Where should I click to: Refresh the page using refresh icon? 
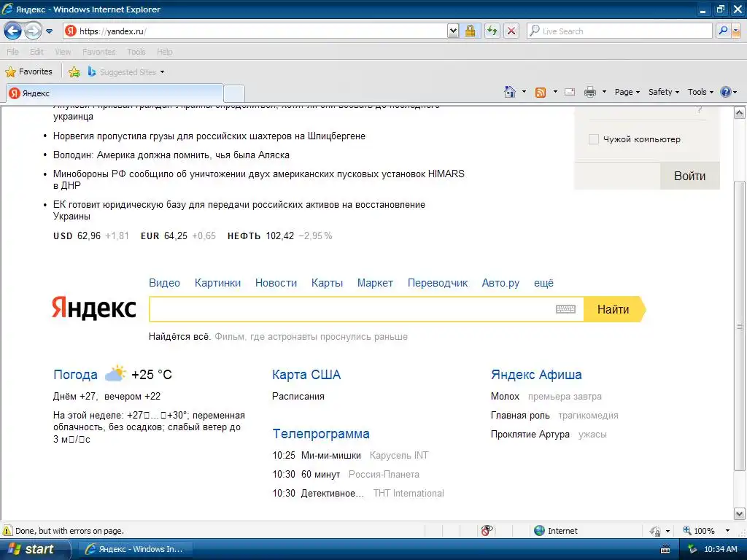click(x=492, y=31)
